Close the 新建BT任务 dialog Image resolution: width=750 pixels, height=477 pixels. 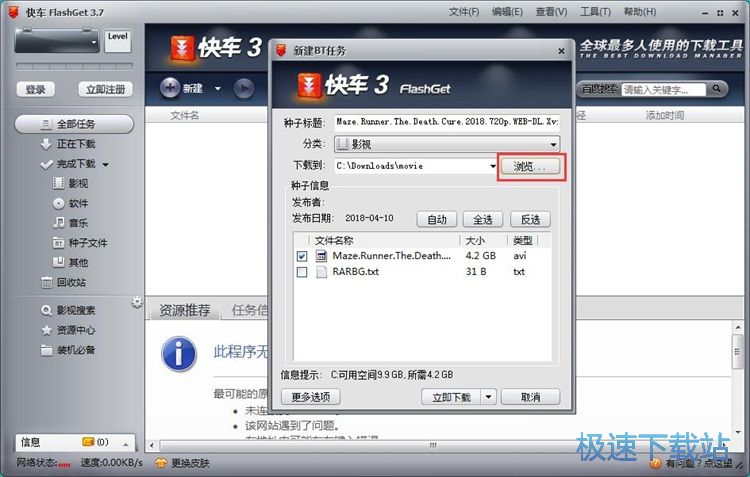tap(561, 51)
